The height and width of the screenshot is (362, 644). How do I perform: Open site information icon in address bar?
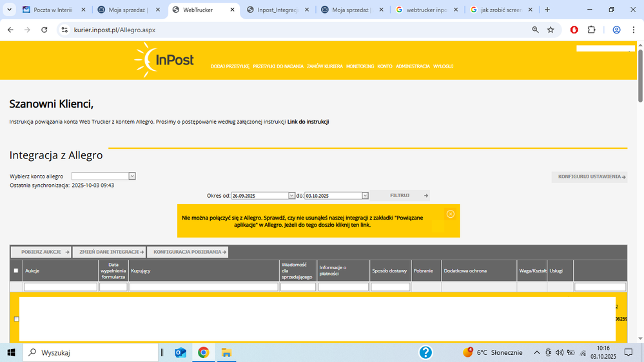64,30
